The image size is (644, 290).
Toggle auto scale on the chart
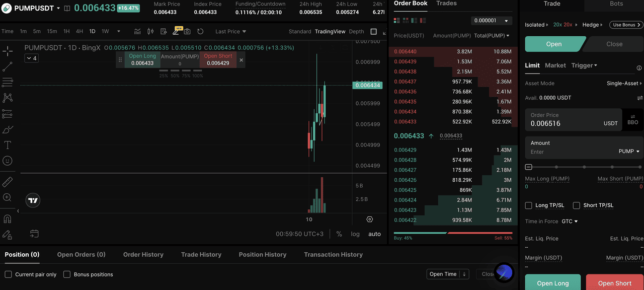point(374,234)
